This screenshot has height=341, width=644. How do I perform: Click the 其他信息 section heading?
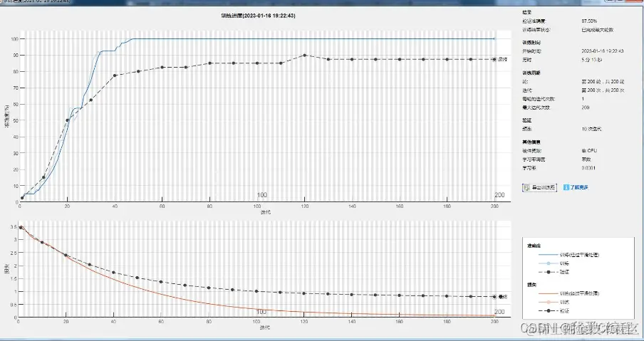(531, 142)
